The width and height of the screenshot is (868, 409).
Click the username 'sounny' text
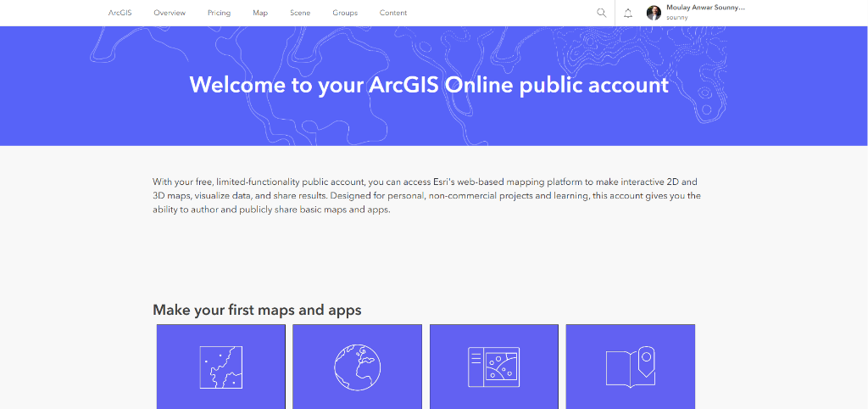click(x=677, y=18)
